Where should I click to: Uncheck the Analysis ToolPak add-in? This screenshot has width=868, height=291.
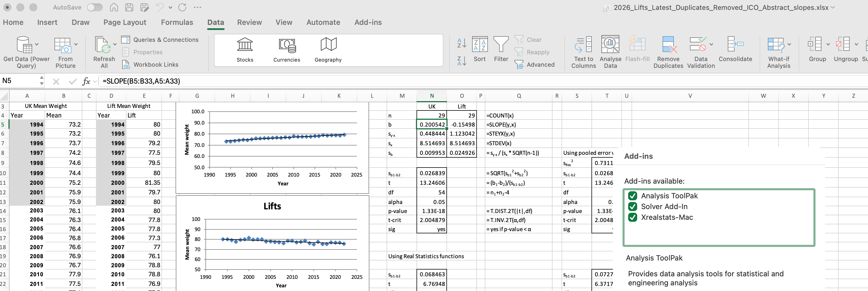coord(632,196)
